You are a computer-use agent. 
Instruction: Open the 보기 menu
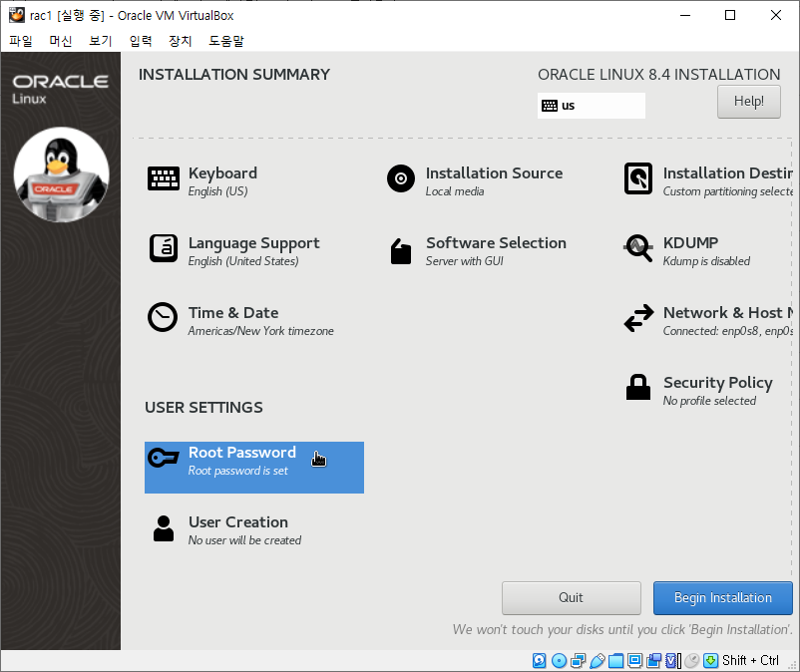pos(101,41)
